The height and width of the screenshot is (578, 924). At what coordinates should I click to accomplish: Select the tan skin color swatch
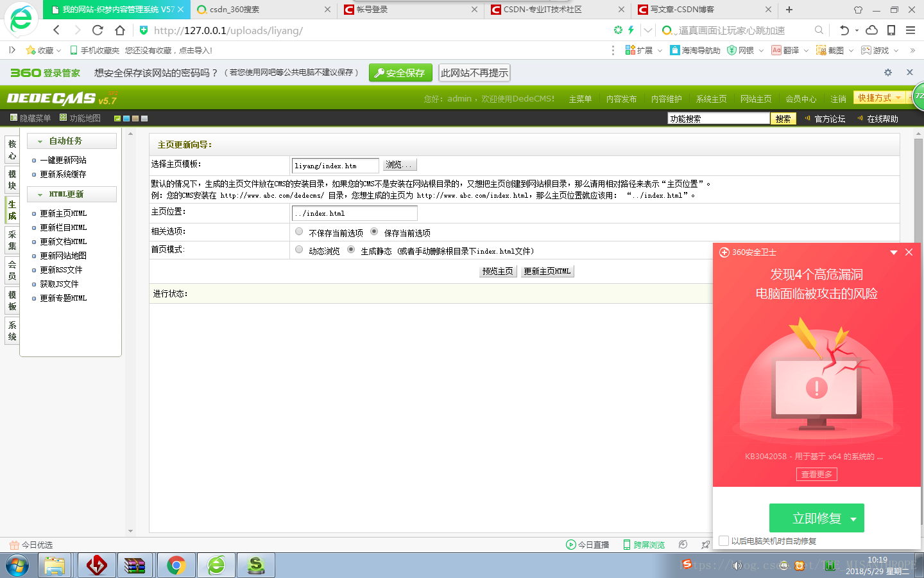tap(135, 118)
